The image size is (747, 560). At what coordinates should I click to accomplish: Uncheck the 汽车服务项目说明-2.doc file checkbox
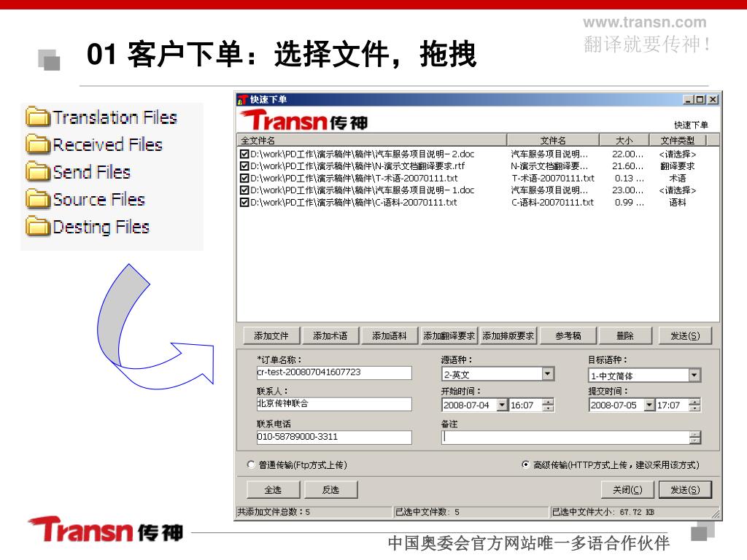tap(244, 155)
